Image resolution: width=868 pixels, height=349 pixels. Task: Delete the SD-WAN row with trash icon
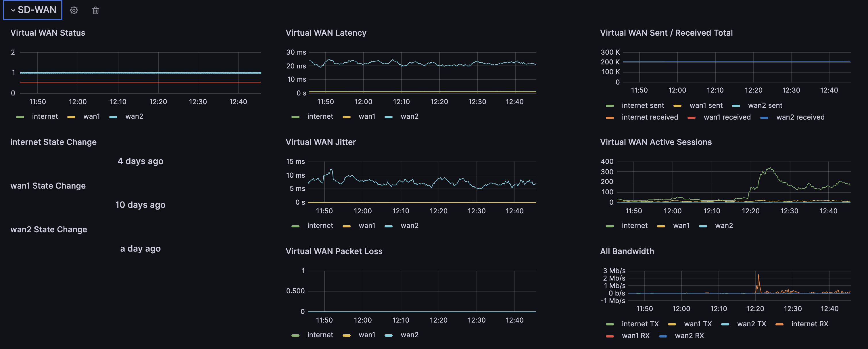point(96,10)
